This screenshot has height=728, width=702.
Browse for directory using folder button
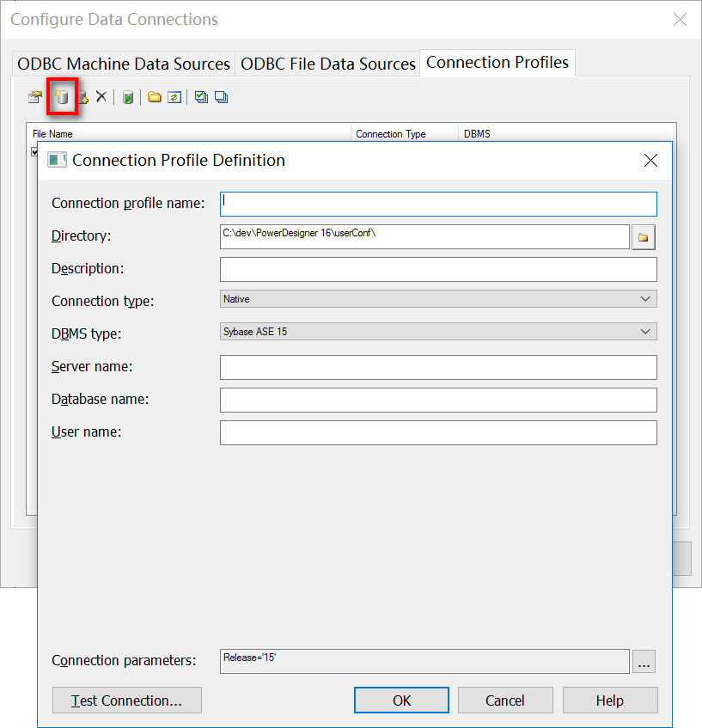(644, 236)
